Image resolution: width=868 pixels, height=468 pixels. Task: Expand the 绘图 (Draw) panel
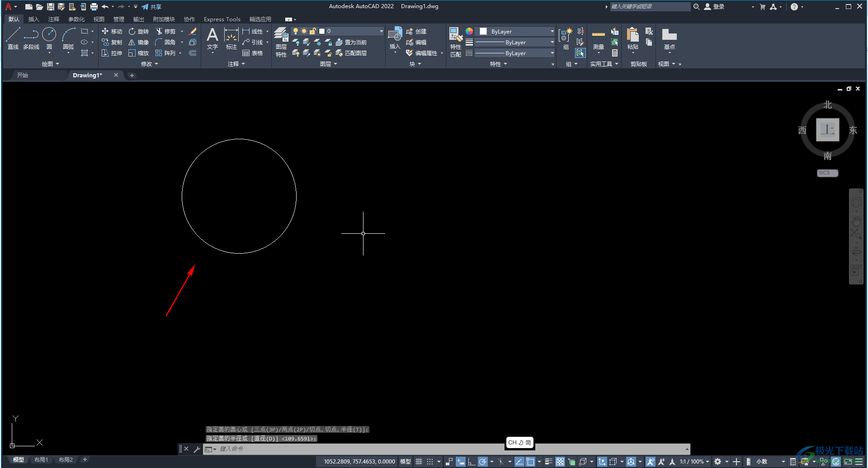pos(50,64)
